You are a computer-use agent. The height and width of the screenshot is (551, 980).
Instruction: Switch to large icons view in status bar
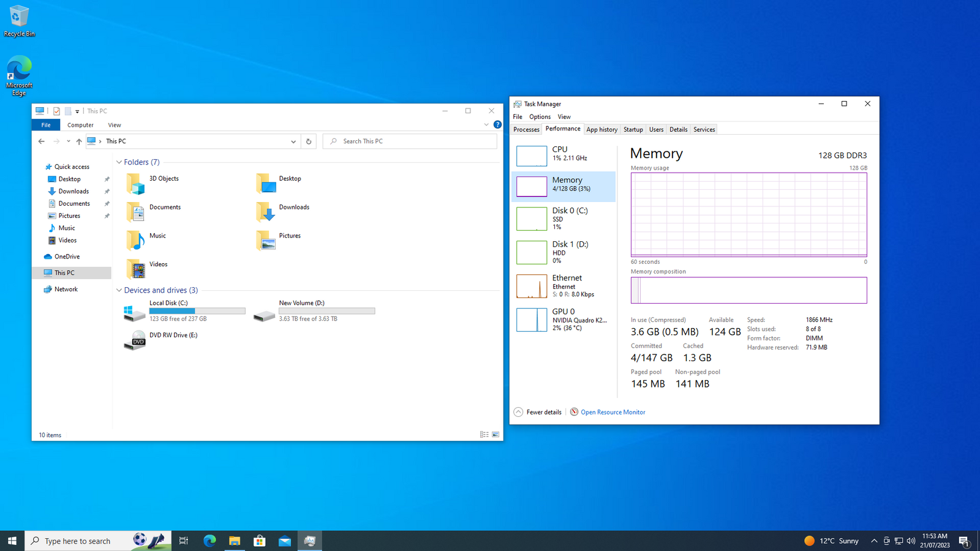pyautogui.click(x=496, y=435)
